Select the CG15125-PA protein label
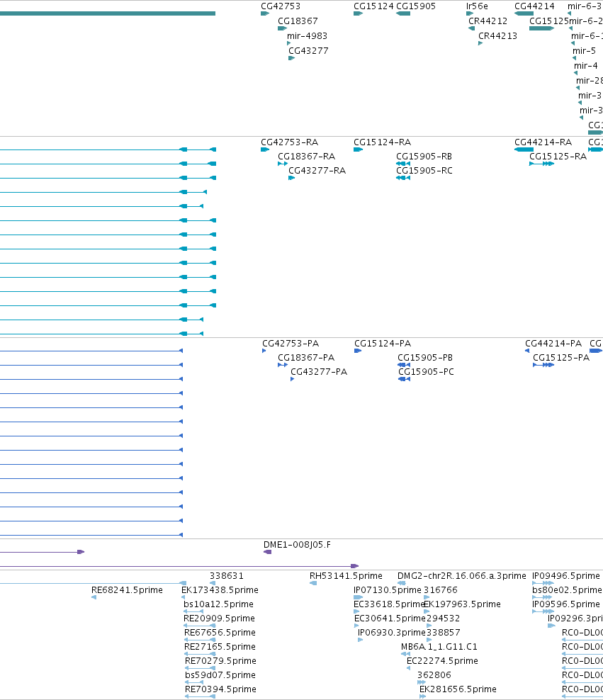The image size is (603, 700). point(561,358)
